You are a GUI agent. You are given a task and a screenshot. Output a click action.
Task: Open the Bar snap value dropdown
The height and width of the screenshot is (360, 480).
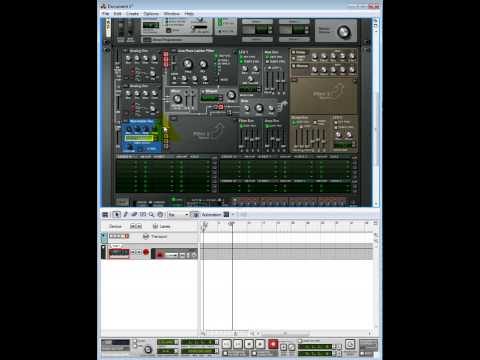178,215
